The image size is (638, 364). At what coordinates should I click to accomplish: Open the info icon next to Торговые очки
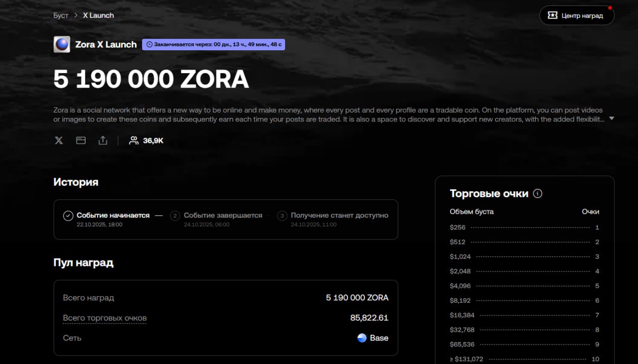[538, 193]
